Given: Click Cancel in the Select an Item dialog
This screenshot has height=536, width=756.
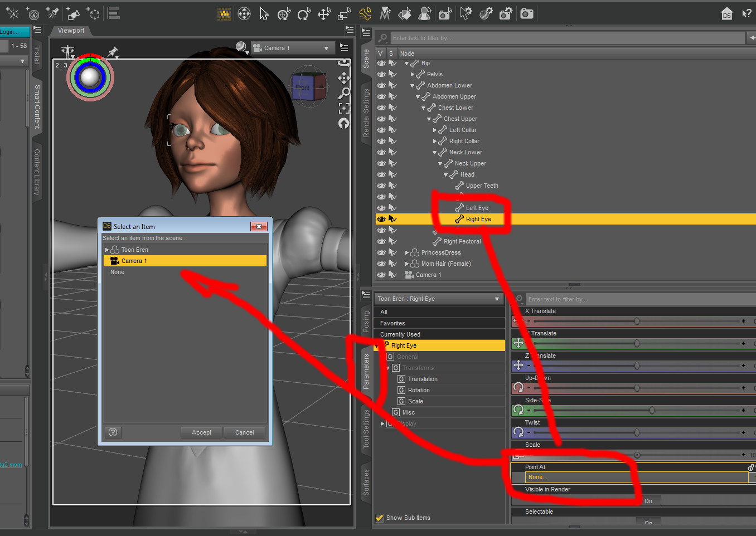Looking at the screenshot, I should coord(244,432).
